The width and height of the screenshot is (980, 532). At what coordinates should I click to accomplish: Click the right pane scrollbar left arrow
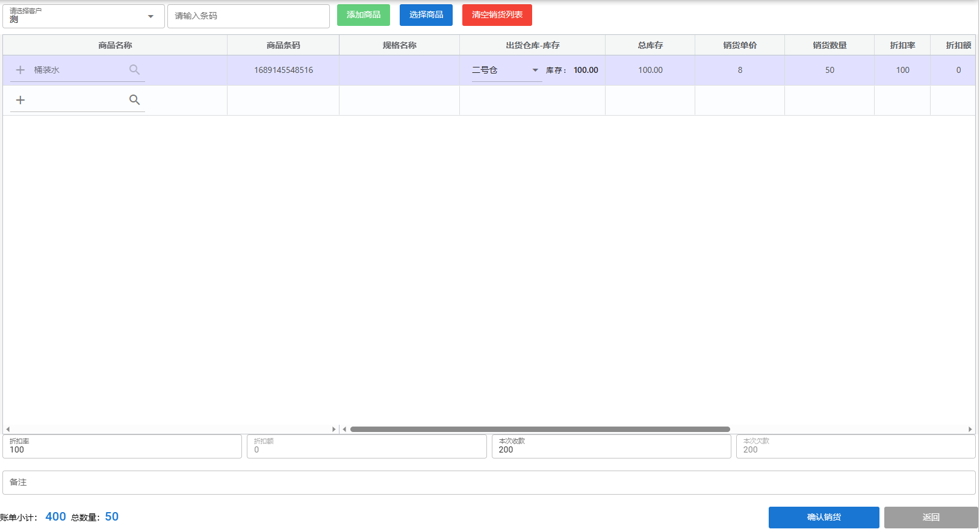pos(344,430)
